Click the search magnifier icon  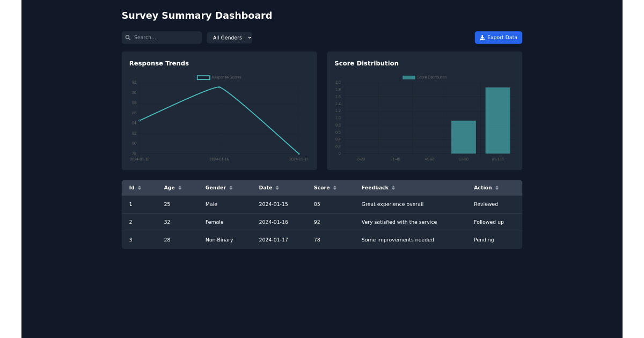(x=128, y=38)
